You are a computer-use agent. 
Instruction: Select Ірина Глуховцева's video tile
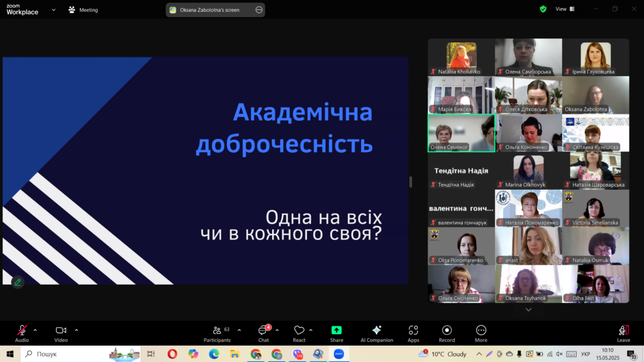(596, 57)
